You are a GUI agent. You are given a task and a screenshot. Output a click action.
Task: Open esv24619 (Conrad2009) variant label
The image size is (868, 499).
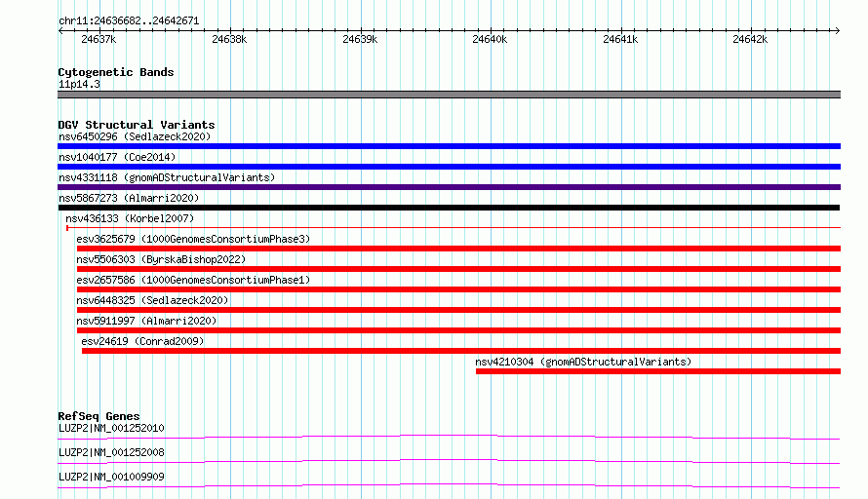click(x=142, y=341)
